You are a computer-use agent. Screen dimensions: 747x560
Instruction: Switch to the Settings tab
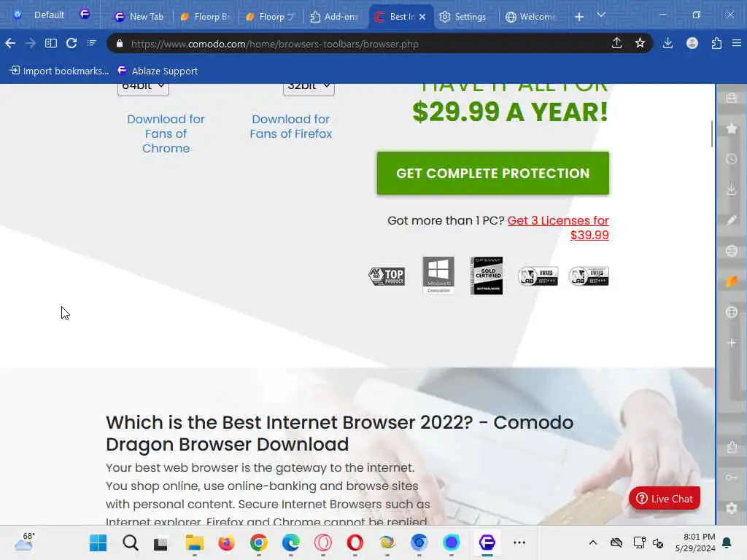(462, 17)
